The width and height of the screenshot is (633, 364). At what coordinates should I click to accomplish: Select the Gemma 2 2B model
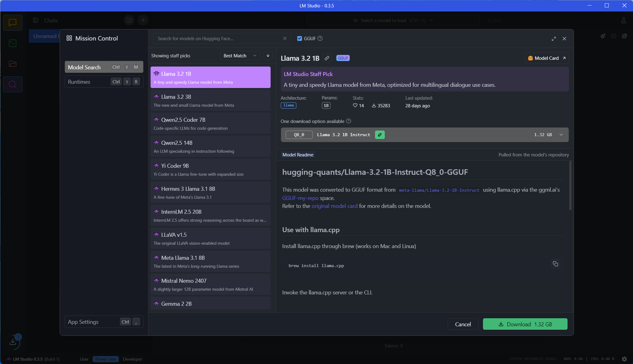210,303
